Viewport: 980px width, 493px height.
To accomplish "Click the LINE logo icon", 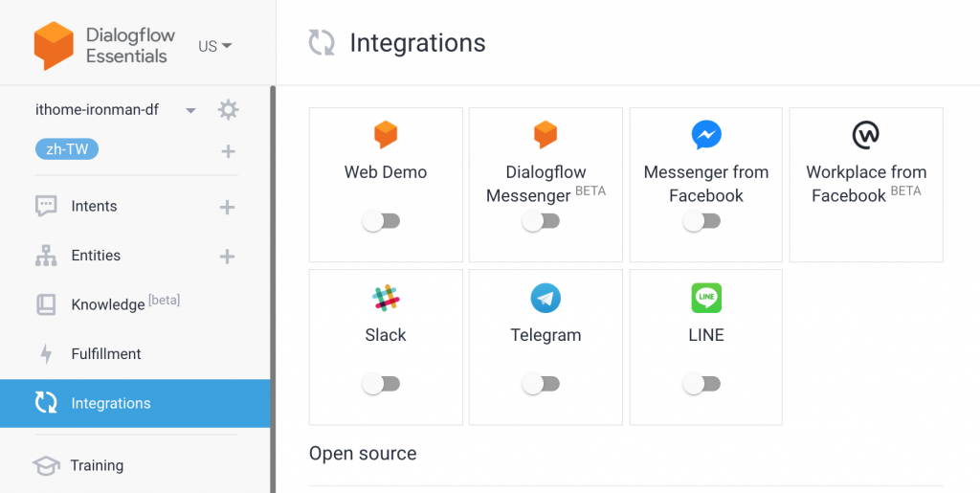I will tap(706, 299).
